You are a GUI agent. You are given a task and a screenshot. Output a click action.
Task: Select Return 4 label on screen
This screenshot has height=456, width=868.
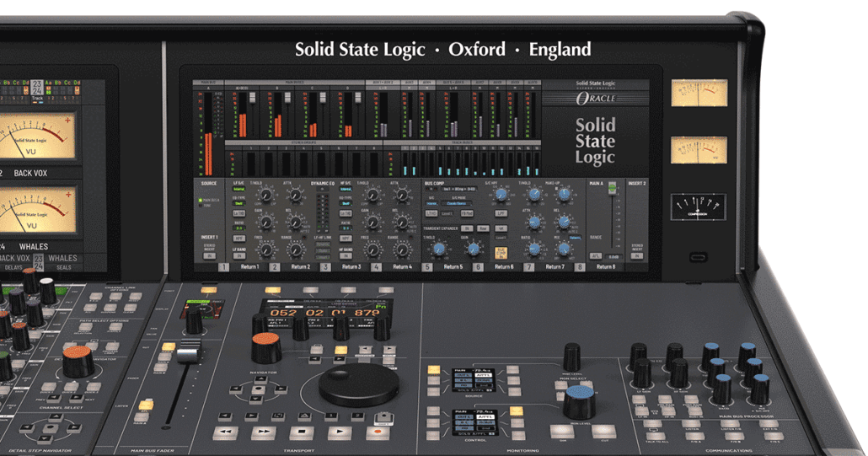coord(403,266)
